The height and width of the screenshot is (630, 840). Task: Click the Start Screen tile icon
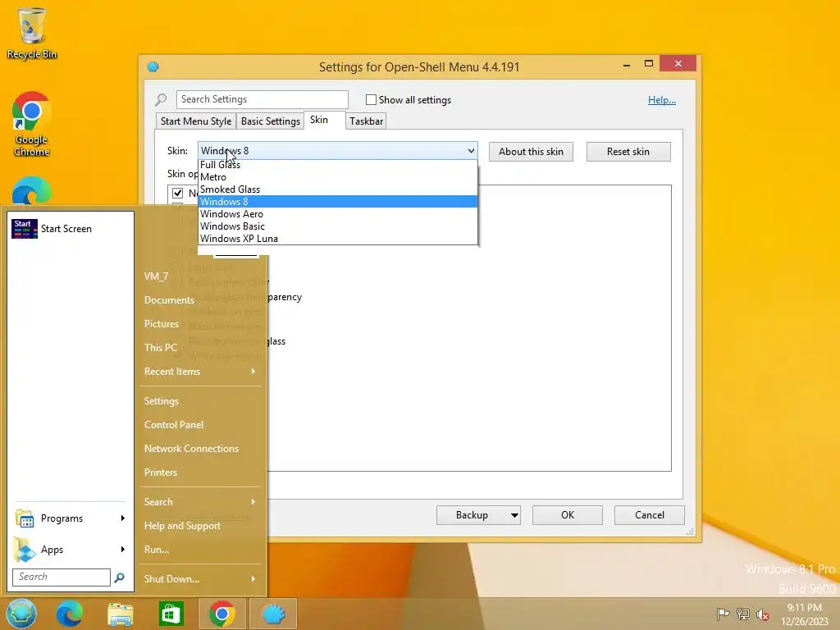[24, 229]
